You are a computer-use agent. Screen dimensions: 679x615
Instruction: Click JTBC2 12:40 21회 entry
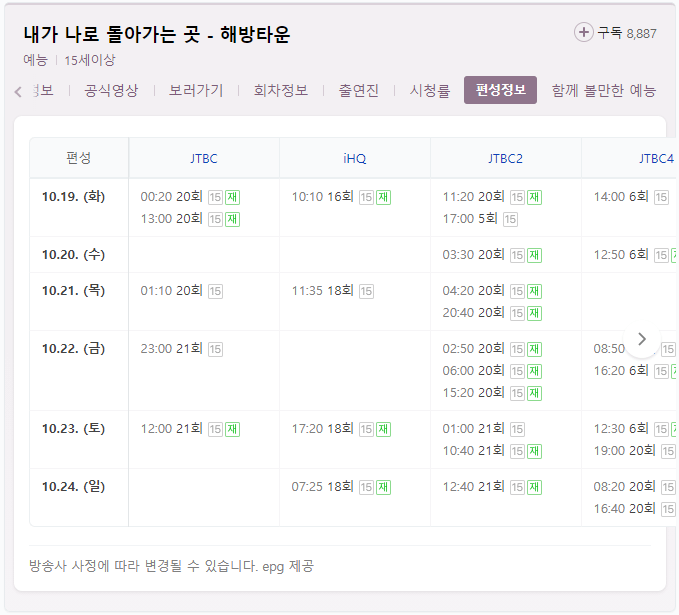pyautogui.click(x=473, y=486)
